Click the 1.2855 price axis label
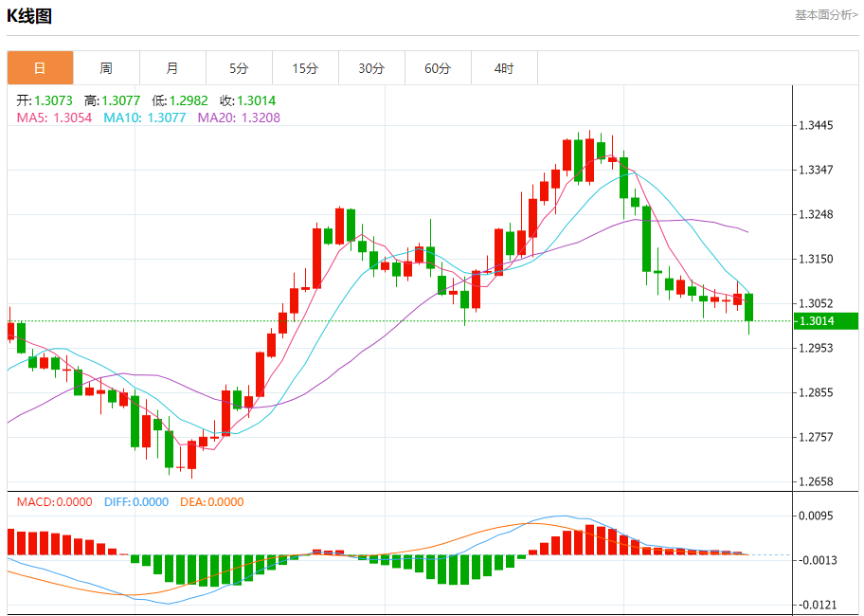The image size is (864, 616). (816, 393)
